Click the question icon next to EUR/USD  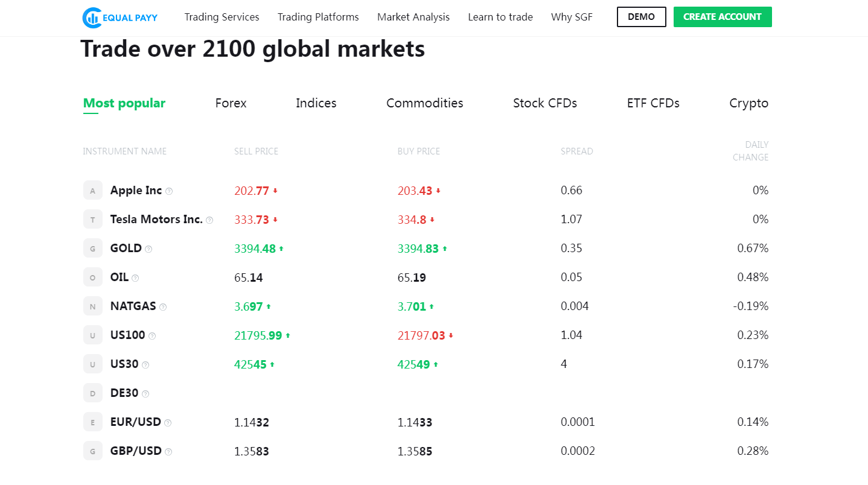point(168,423)
